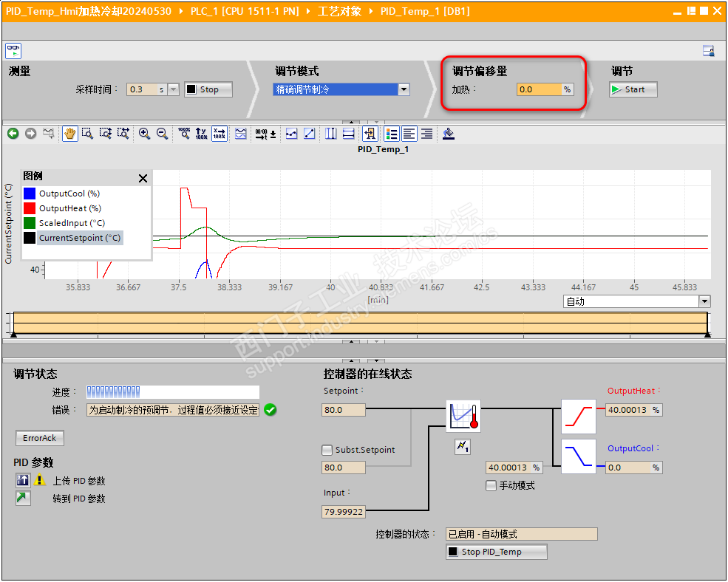This screenshot has width=728, height=582.
Task: Close the 图例 legend panel
Action: point(143,178)
